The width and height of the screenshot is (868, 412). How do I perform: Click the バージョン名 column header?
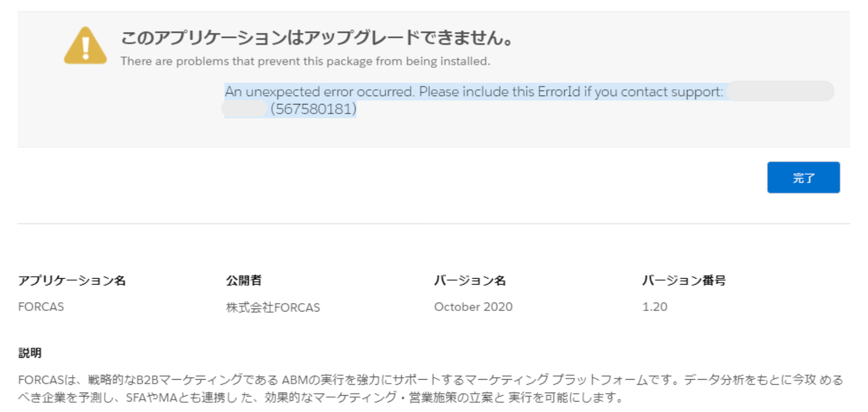click(470, 280)
